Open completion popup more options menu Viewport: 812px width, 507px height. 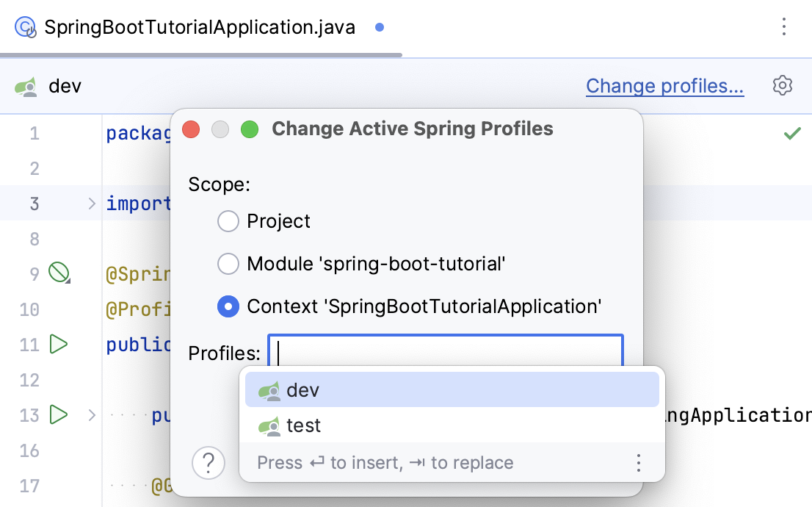click(x=638, y=463)
